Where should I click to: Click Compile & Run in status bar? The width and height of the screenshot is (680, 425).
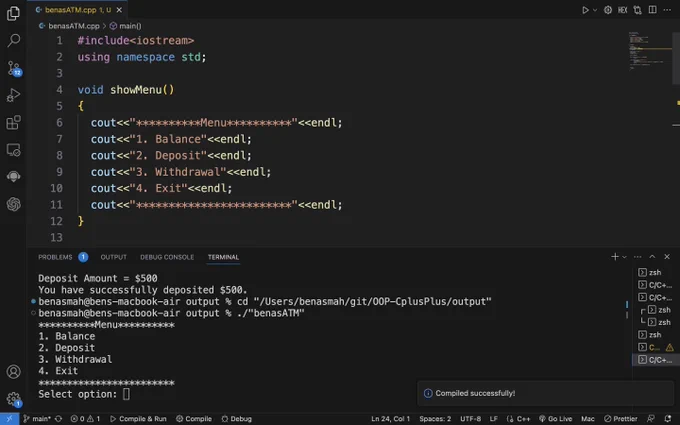pos(138,419)
